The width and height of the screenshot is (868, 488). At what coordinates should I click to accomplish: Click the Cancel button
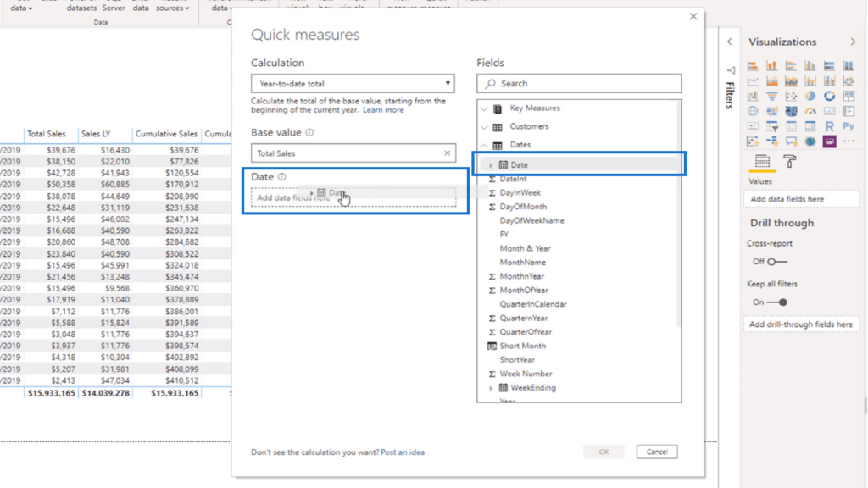[x=657, y=452]
